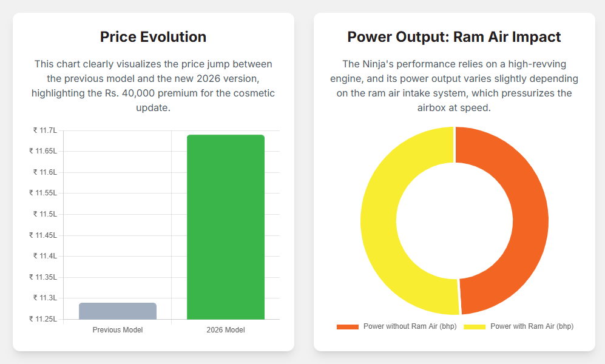Click the '2026 Model' x-axis label

226,330
